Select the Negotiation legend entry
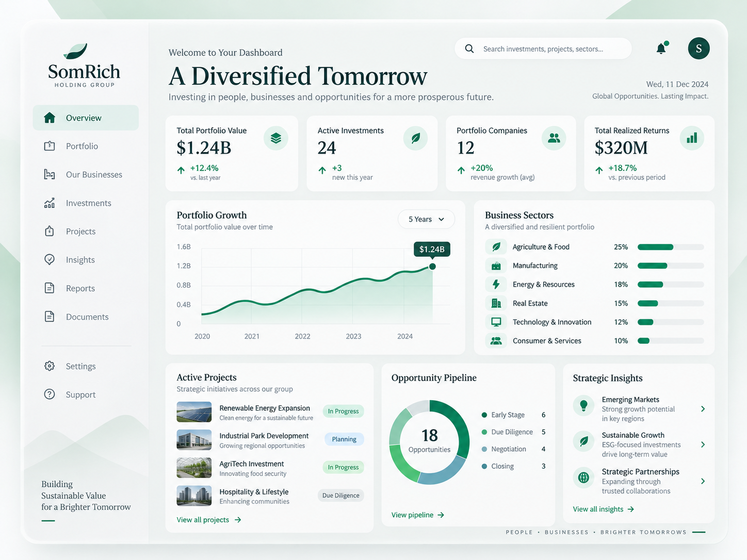Image resolution: width=747 pixels, height=560 pixels. [x=513, y=449]
